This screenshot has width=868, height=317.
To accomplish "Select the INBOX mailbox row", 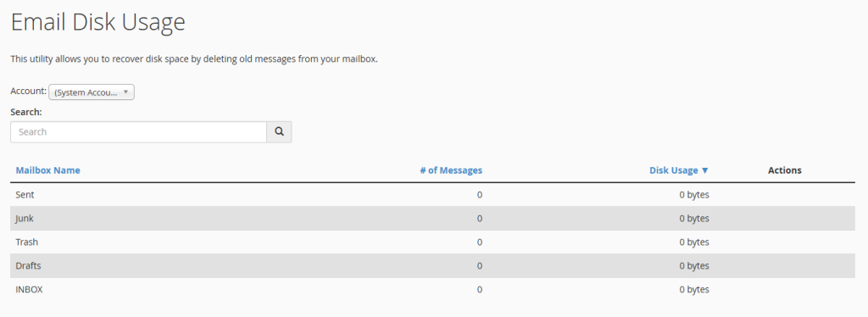I will coord(432,289).
